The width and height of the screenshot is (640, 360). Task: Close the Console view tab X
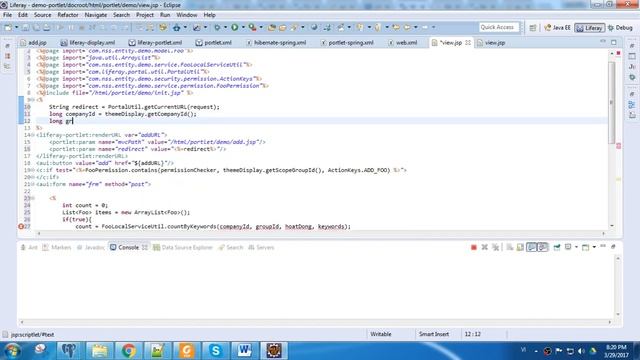tap(144, 247)
